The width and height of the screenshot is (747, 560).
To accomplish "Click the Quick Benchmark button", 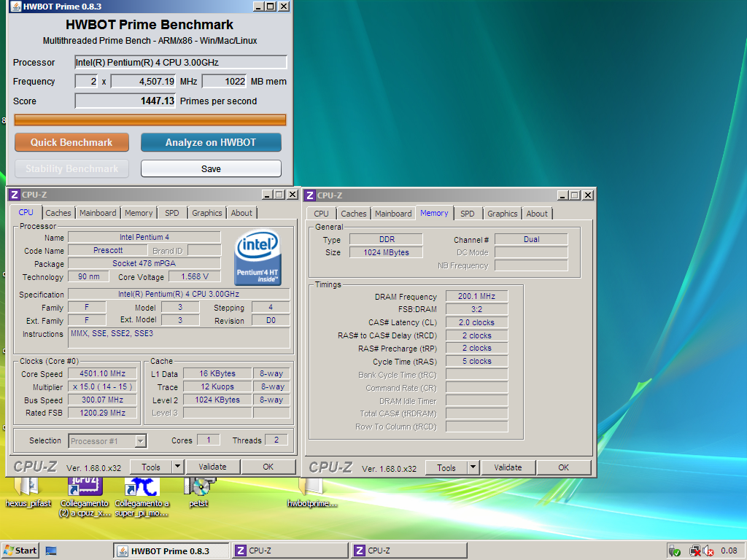I will coord(71,142).
